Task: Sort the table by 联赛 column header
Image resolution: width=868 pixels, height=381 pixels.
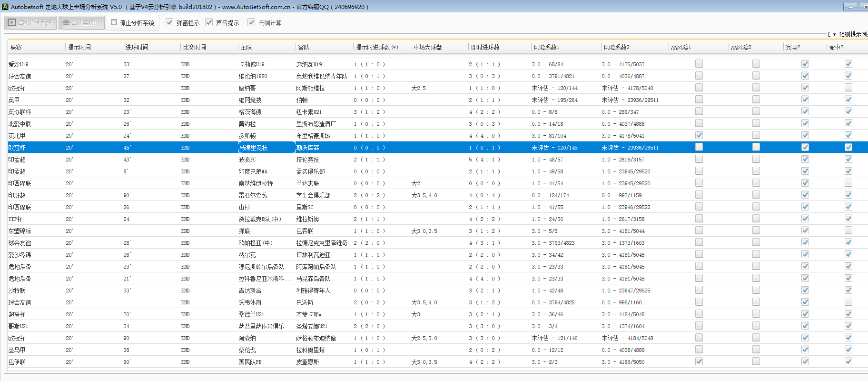Action: [x=16, y=47]
